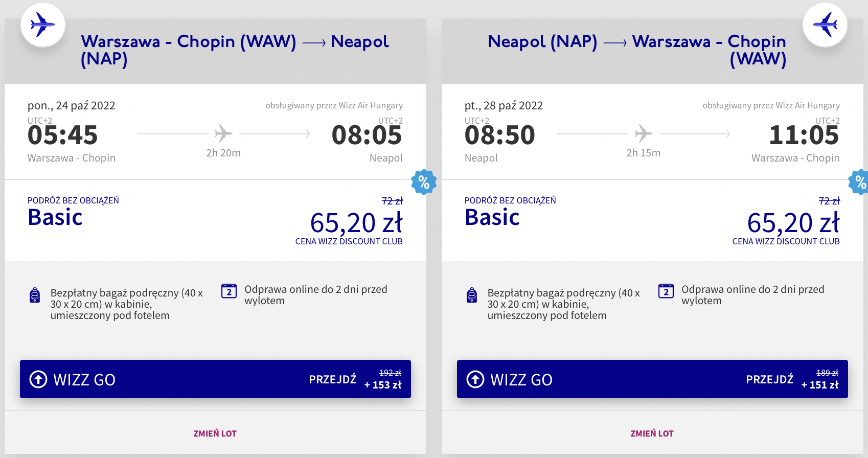
Task: Click the Neapol to Warszawa - Chopin route header
Action: coord(637,50)
